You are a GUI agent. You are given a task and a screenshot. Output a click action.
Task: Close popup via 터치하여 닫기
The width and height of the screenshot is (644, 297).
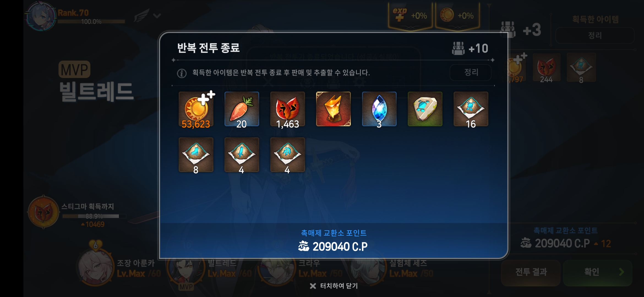pos(334,286)
